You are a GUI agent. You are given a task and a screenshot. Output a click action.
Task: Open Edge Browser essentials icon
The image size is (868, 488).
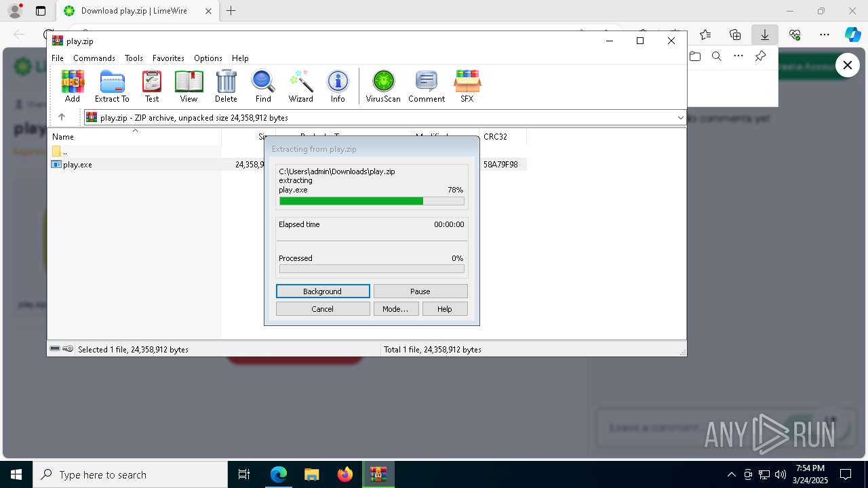coord(795,35)
